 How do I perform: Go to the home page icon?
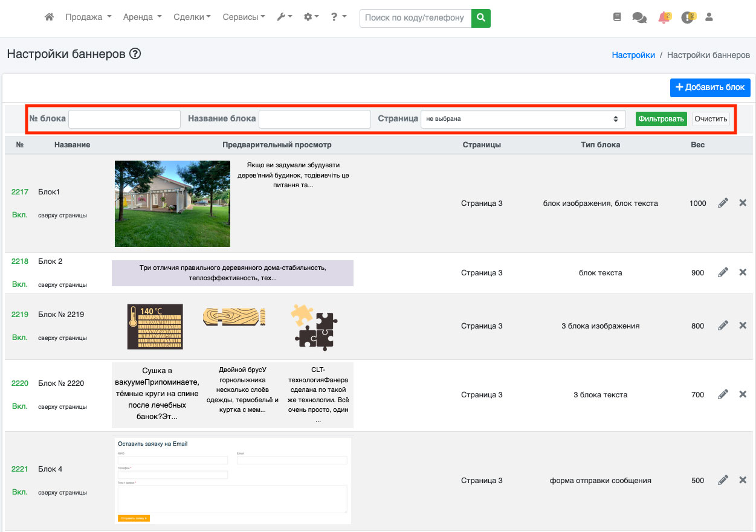[50, 18]
